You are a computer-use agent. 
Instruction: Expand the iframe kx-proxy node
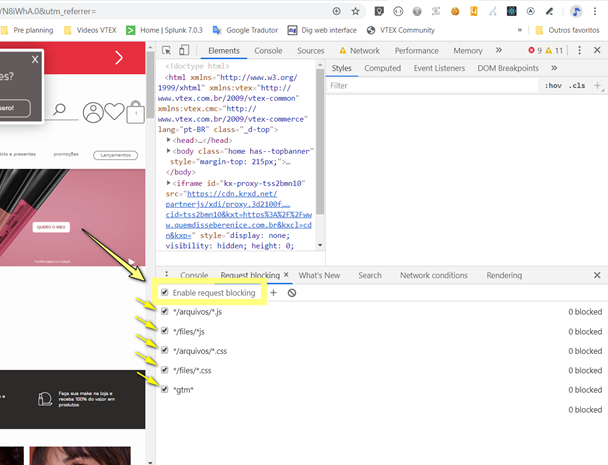[x=170, y=184]
